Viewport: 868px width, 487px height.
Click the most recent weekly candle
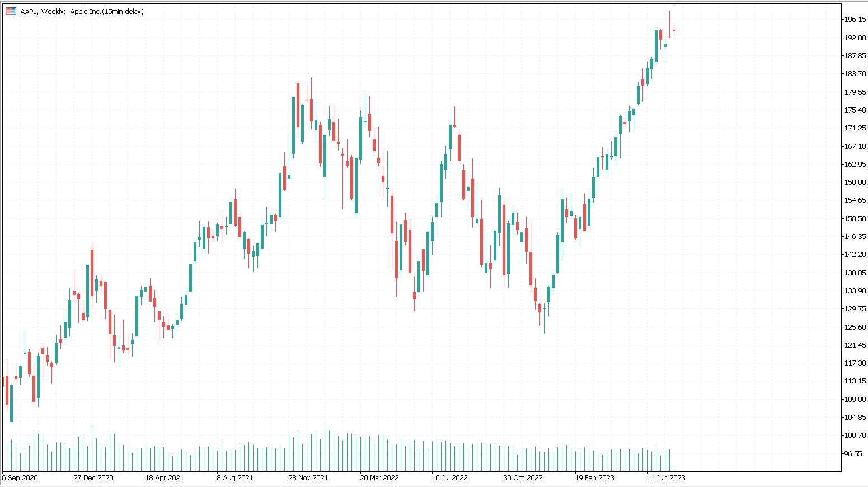pyautogui.click(x=674, y=31)
